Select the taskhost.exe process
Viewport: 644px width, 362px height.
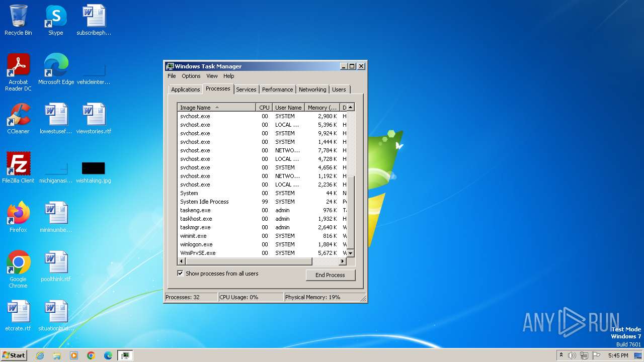tap(262, 219)
